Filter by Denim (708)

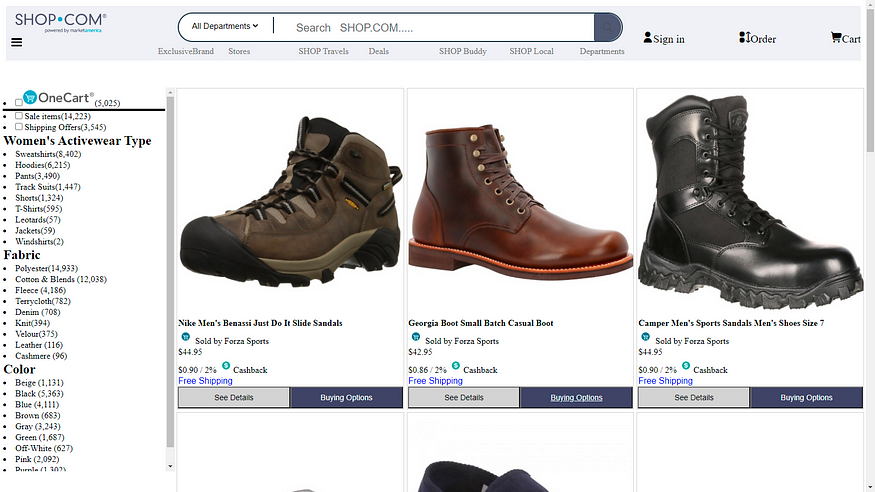[37, 312]
